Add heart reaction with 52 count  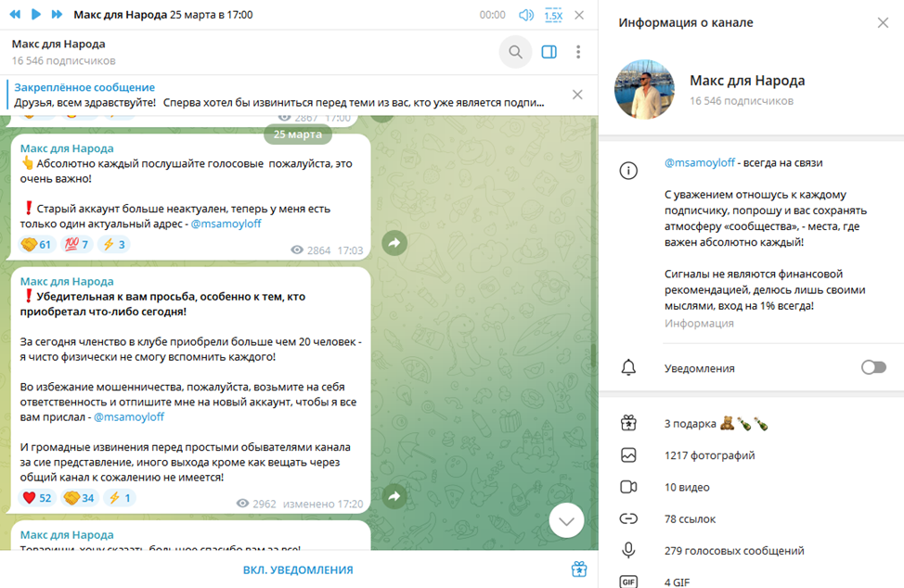[x=37, y=498]
